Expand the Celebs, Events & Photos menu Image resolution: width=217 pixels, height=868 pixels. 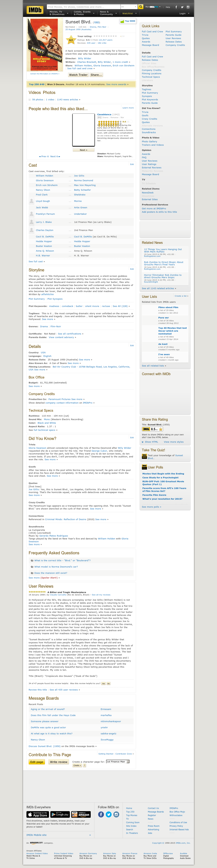pos(84,13)
